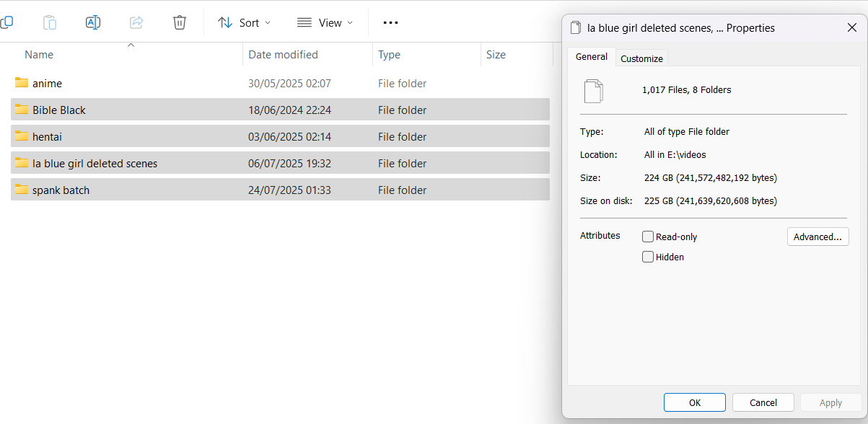Click the hentai folder icon
Viewport: 868px width, 424px height.
point(22,136)
